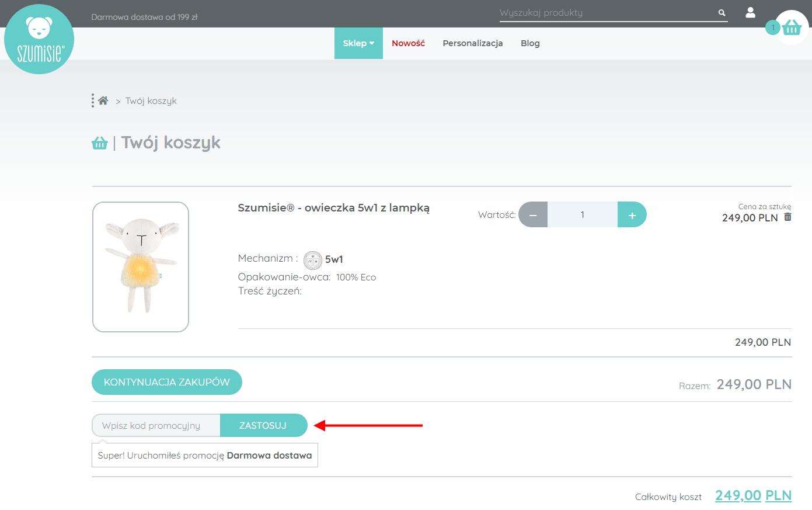Click the 'Super! Uruchomiłeś promocję' message
812x510 pixels.
point(205,456)
